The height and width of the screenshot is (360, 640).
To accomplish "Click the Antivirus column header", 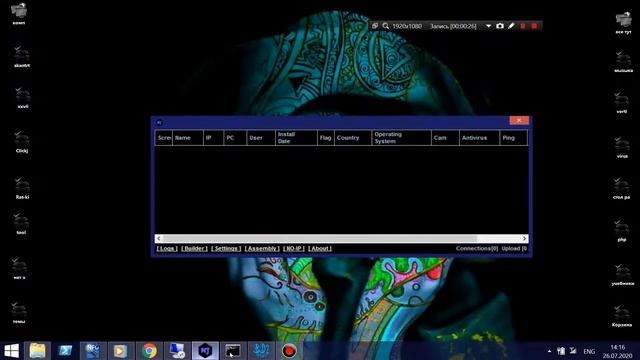I will click(479, 138).
